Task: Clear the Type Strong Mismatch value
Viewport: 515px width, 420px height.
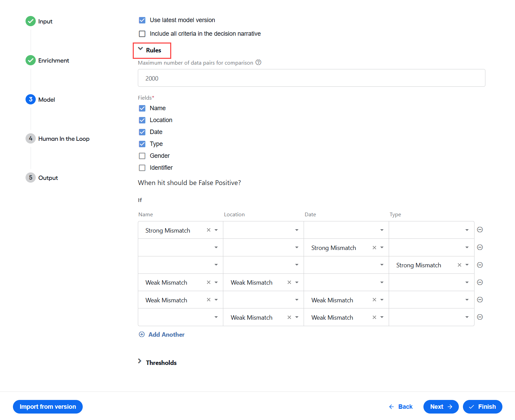Action: click(460, 265)
